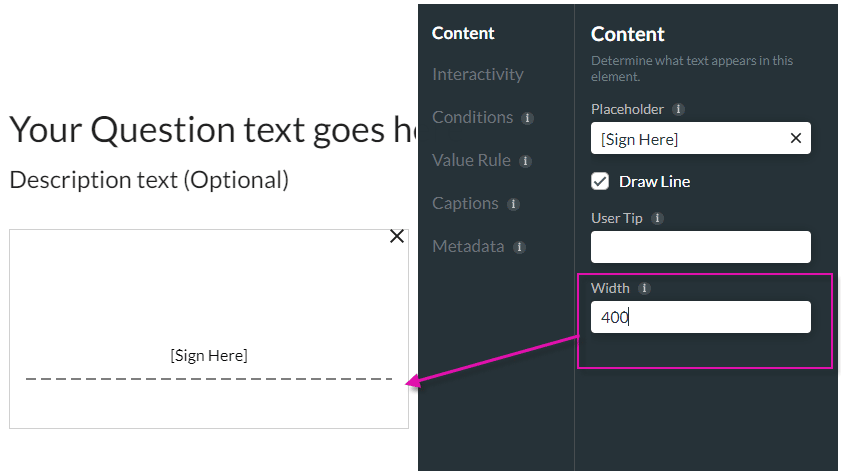Click the info icon beside User Tip
Viewport: 841px width, 476px height.
(x=657, y=218)
